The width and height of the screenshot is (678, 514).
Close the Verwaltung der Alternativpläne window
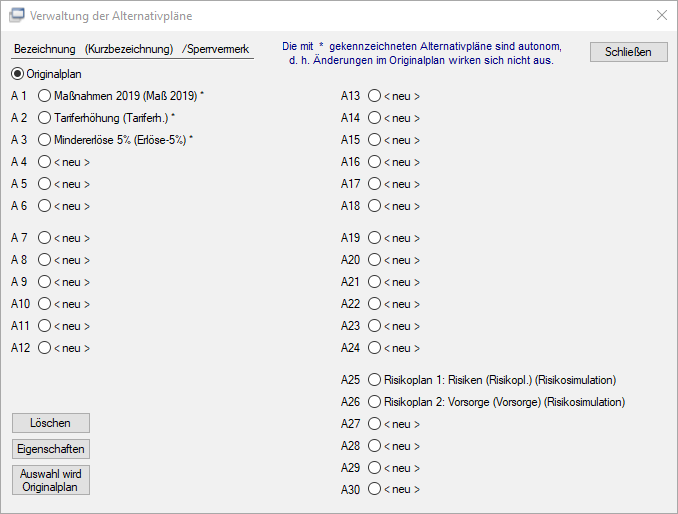click(662, 16)
